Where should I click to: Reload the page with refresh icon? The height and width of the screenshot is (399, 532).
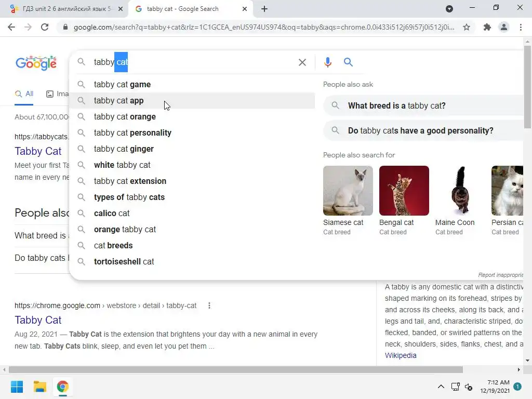[x=45, y=27]
